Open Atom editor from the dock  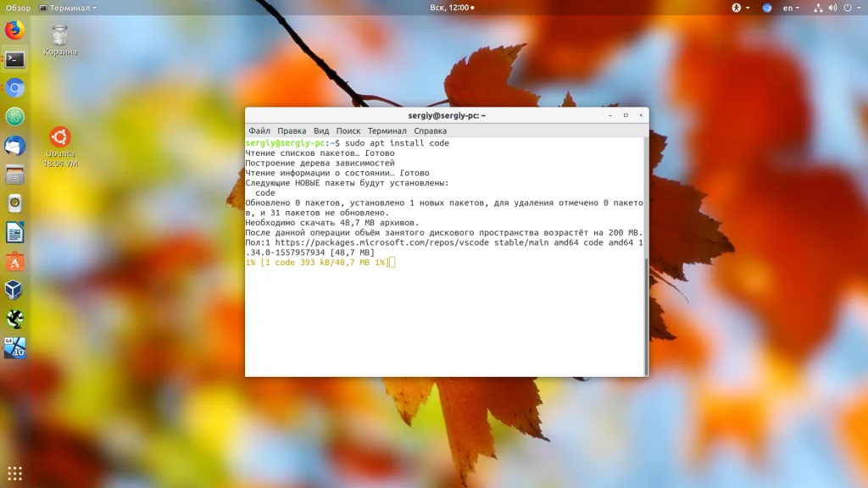pos(14,117)
